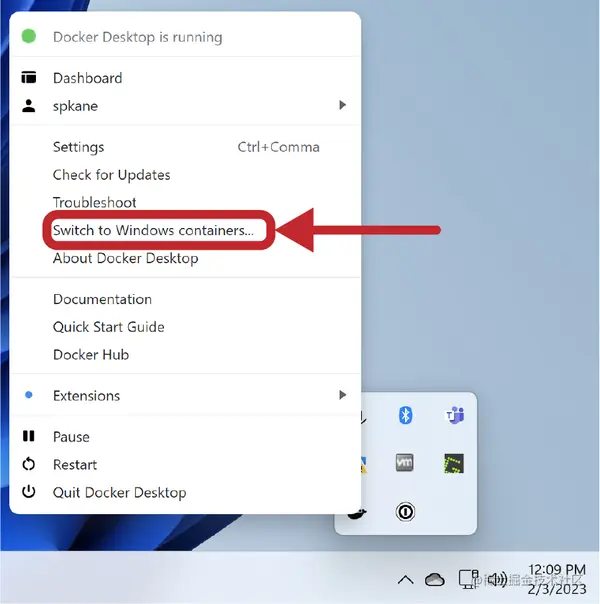The width and height of the screenshot is (600, 604).
Task: Click the user profile icon beside spkane
Action: point(28,106)
